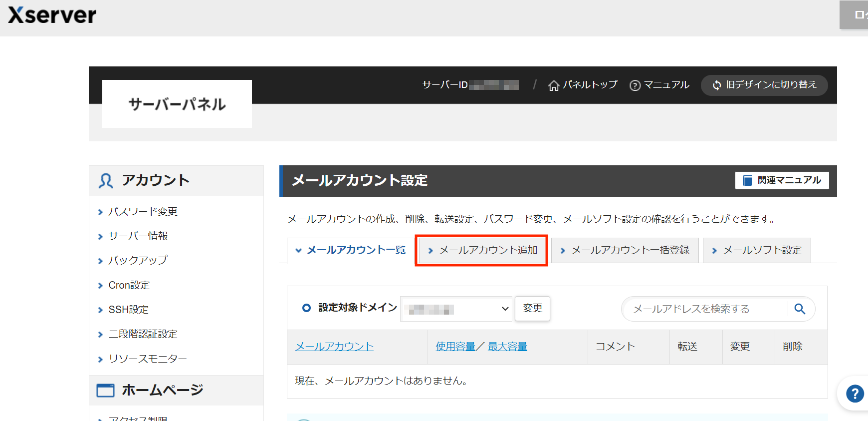This screenshot has height=421, width=868.
Task: Click the 関連マニュアル book icon
Action: [747, 180]
